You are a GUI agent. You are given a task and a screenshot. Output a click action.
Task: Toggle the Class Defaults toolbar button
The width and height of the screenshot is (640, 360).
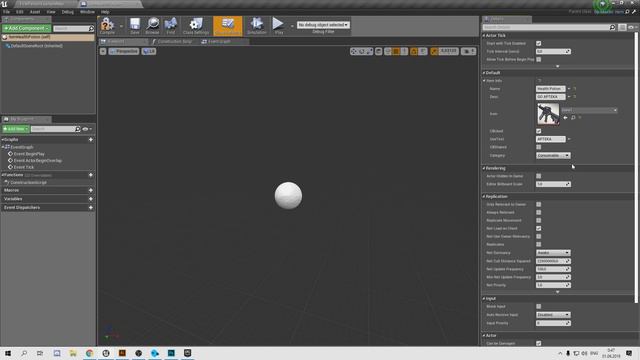pyautogui.click(x=228, y=25)
